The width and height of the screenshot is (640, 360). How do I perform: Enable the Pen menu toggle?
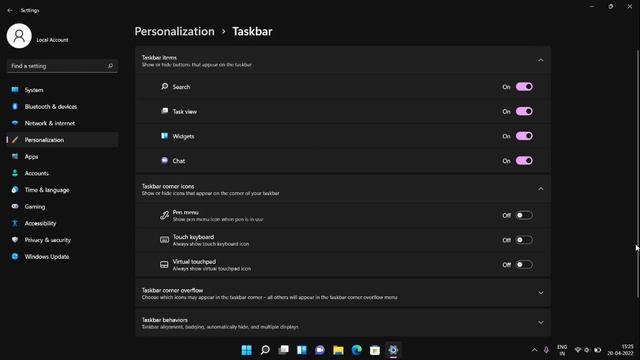(524, 215)
